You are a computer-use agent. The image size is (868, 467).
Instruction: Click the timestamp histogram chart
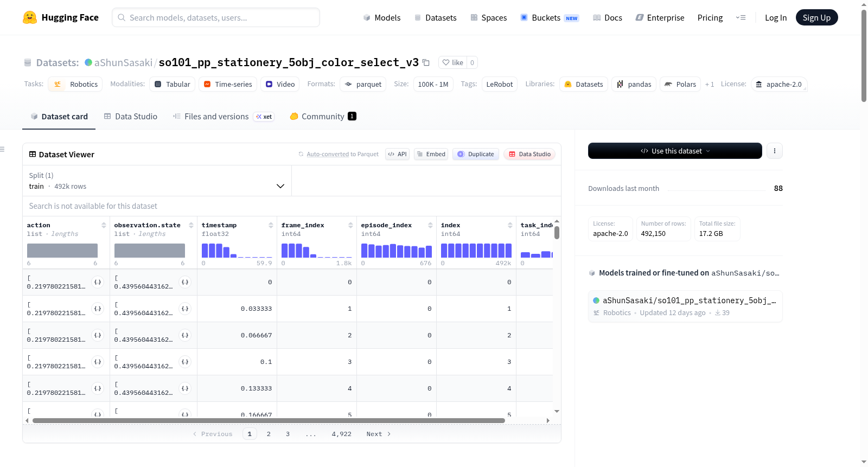coord(237,250)
